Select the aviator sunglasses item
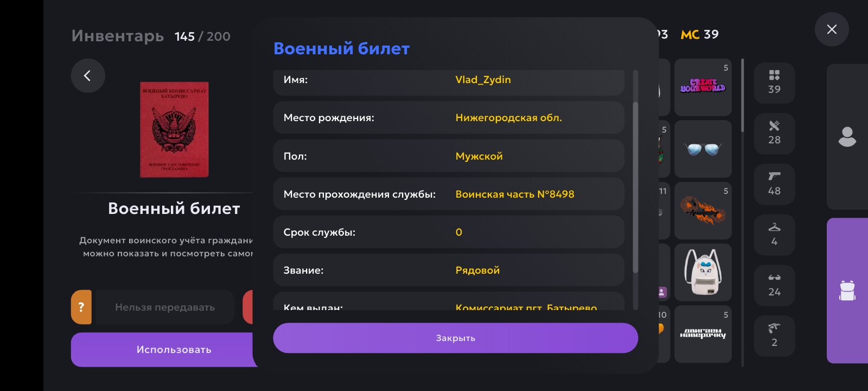The image size is (868, 391). (703, 149)
